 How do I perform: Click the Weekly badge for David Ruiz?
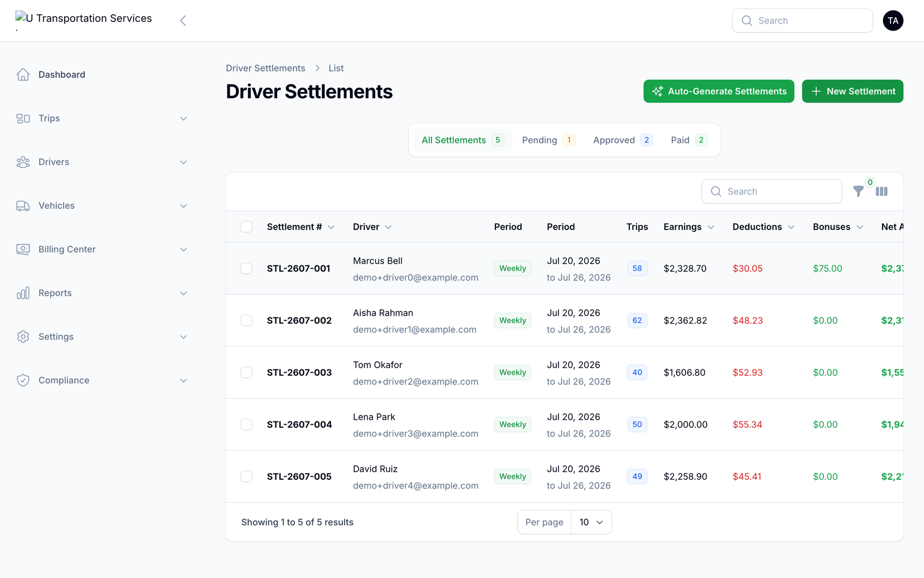pos(513,476)
